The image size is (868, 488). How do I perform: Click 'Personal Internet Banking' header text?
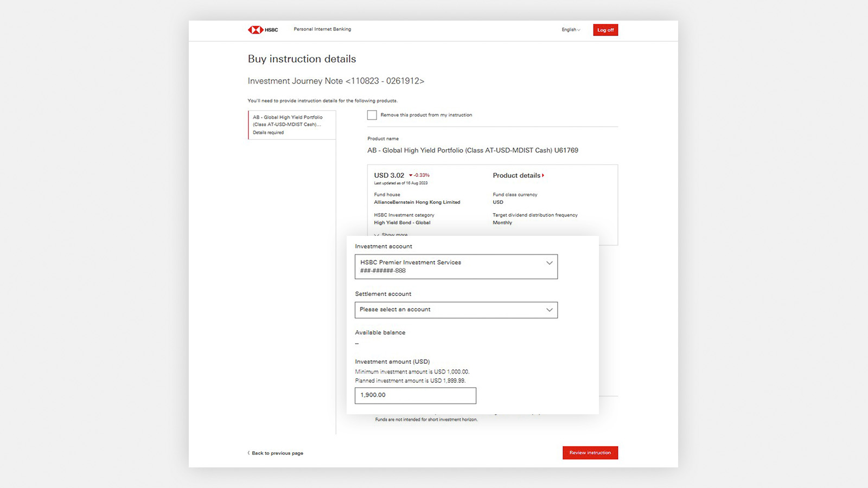(322, 29)
